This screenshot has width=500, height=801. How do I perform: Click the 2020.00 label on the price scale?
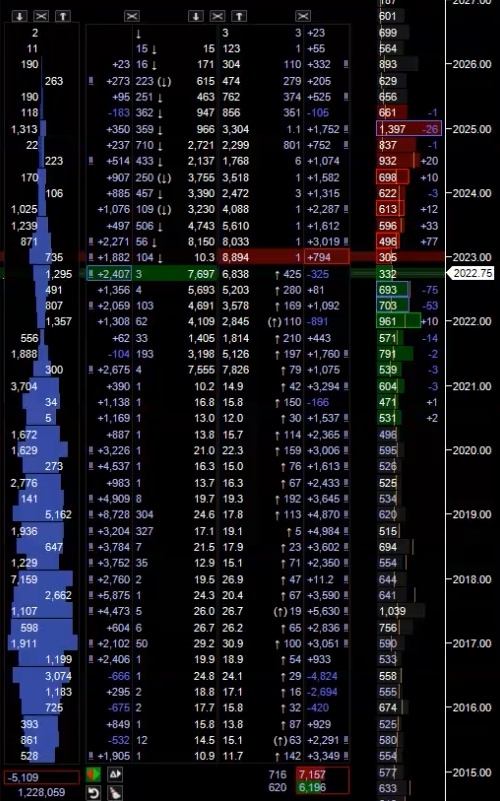click(472, 450)
